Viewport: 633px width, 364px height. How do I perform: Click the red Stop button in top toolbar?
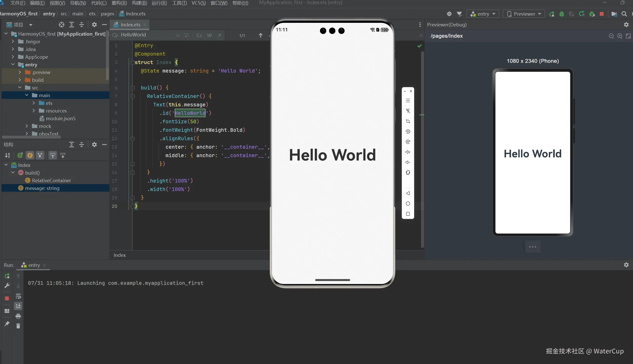point(601,14)
